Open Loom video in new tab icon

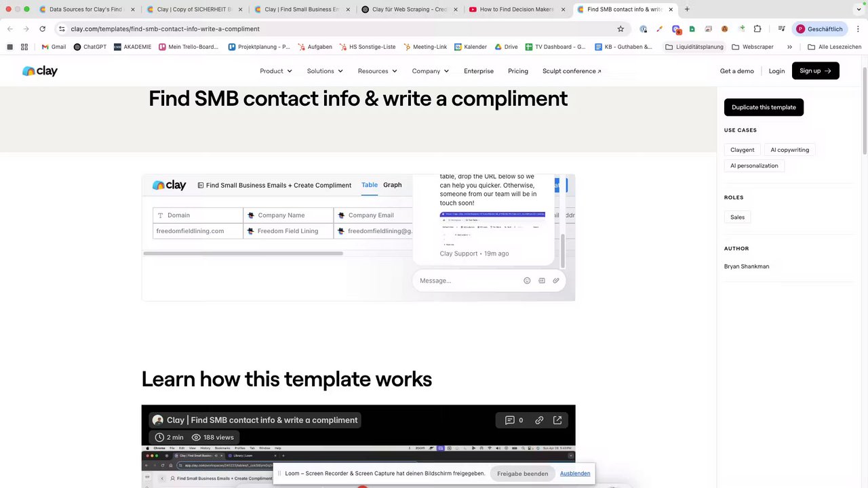click(557, 420)
